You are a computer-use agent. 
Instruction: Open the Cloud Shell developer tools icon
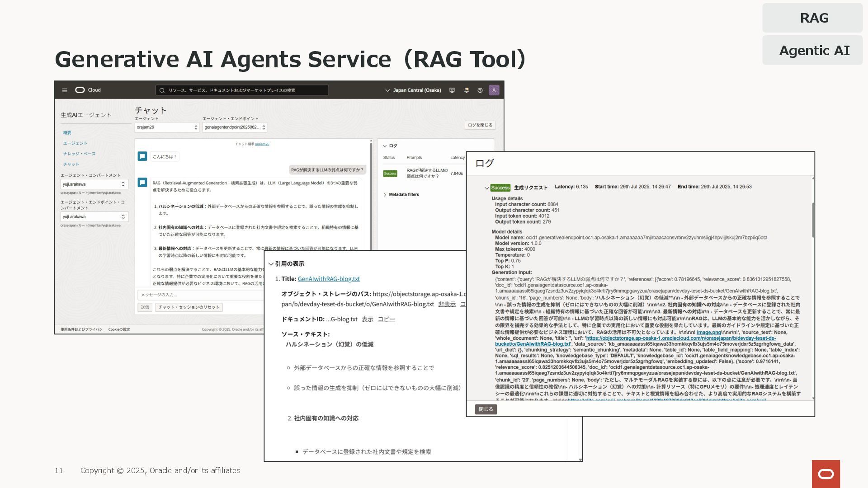coord(452,90)
